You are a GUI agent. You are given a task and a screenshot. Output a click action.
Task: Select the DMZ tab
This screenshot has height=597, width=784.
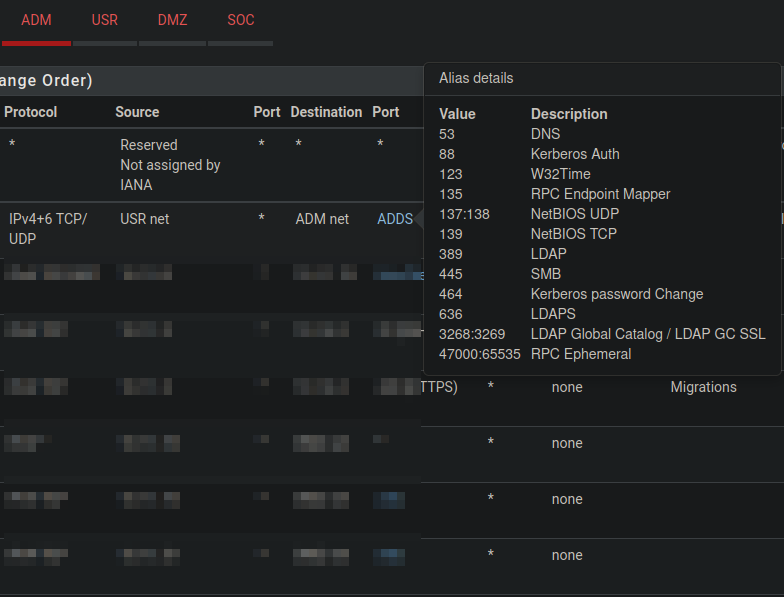pos(172,20)
